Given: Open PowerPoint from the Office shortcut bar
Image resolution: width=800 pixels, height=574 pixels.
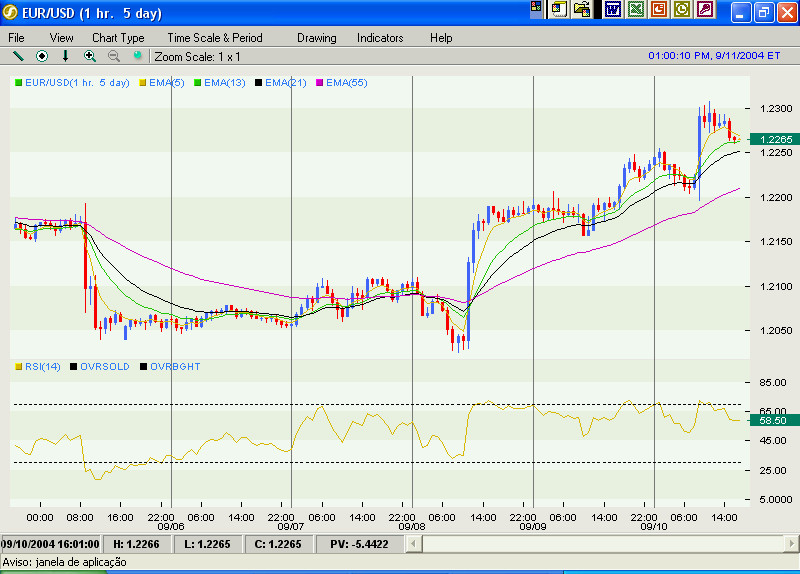Looking at the screenshot, I should point(658,9).
